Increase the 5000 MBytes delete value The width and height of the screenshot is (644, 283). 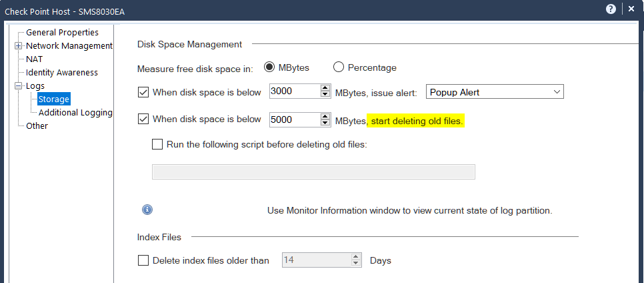coord(325,116)
